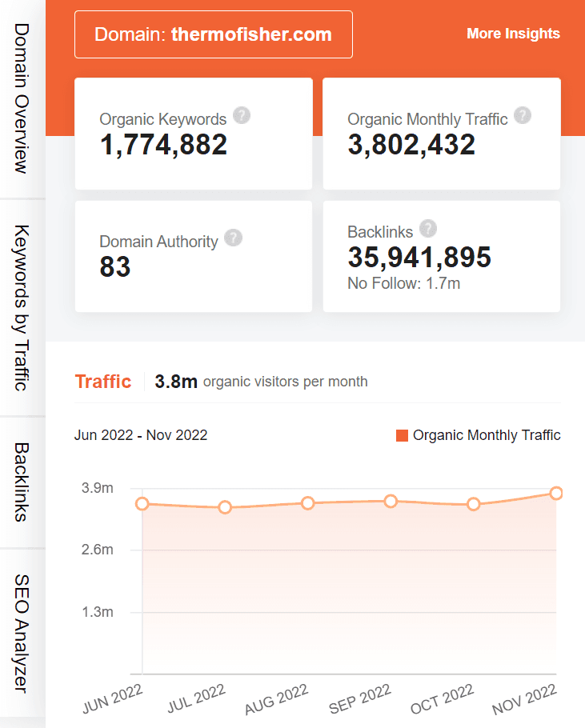Click the NOV 2022 x-axis label
Image resolution: width=585 pixels, height=728 pixels.
[525, 699]
